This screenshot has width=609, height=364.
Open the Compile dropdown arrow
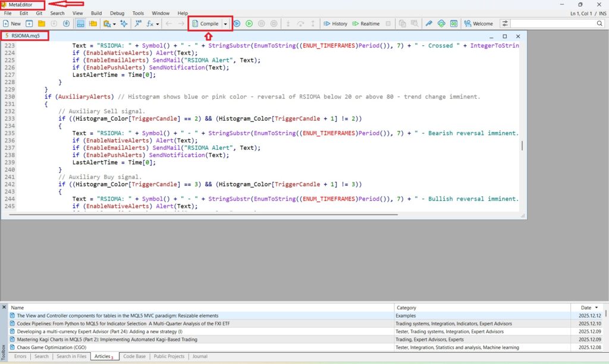[225, 24]
